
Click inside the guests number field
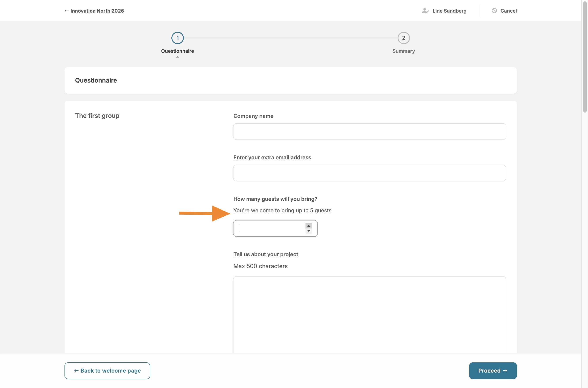click(x=269, y=228)
